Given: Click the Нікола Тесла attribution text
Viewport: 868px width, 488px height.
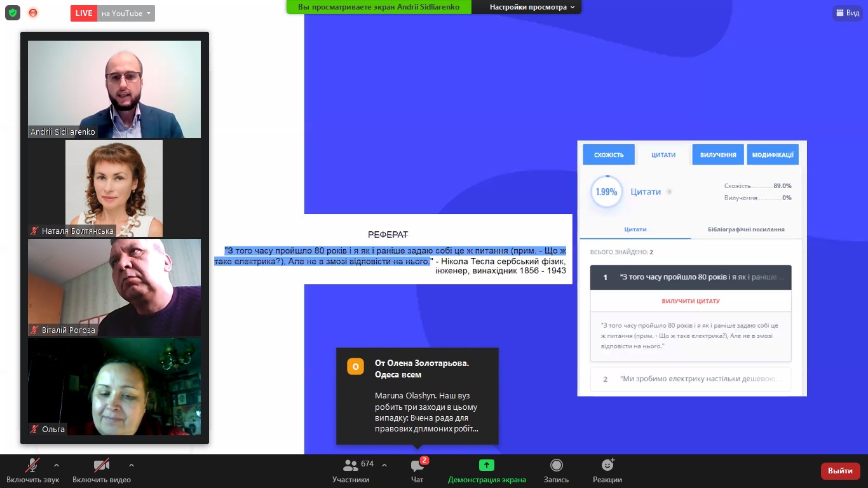Looking at the screenshot, I should pos(500,266).
